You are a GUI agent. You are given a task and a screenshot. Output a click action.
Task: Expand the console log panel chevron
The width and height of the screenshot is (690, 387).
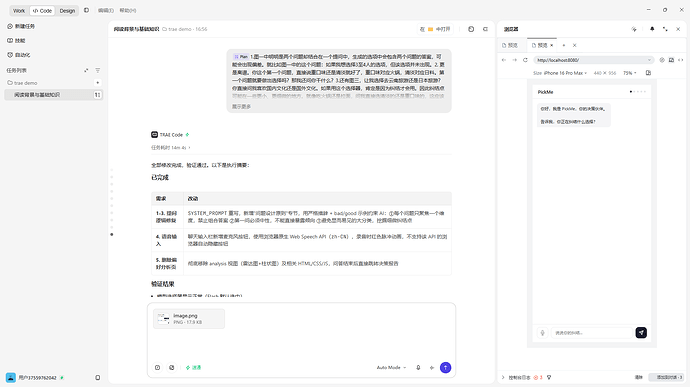coord(503,377)
